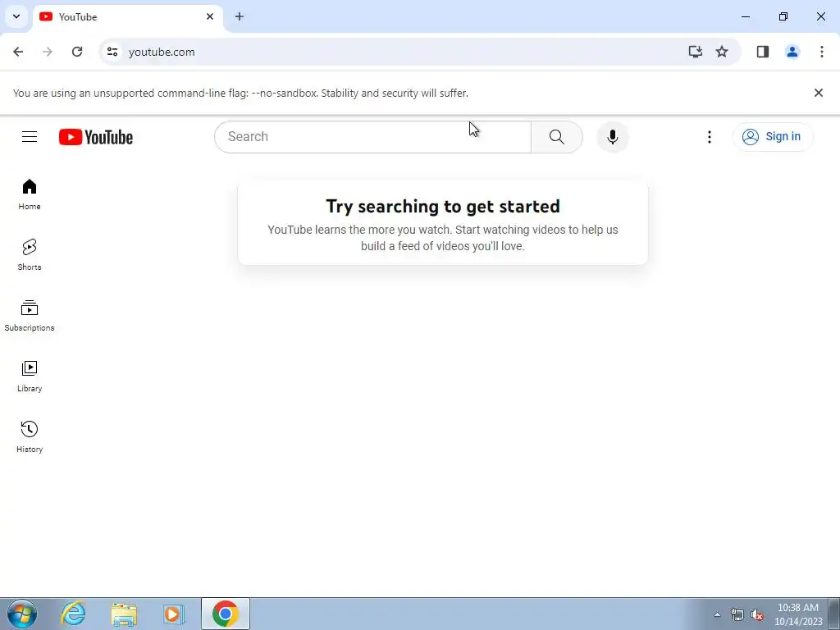840x630 pixels.
Task: Open Windows Explorer from the taskbar
Action: pos(124,614)
